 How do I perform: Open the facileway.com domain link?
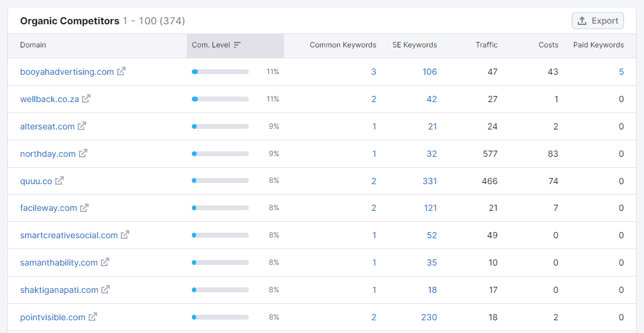pyautogui.click(x=49, y=208)
